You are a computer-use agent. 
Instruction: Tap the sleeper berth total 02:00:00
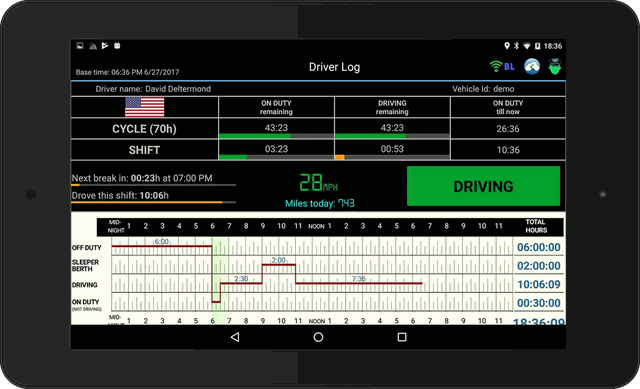539,266
